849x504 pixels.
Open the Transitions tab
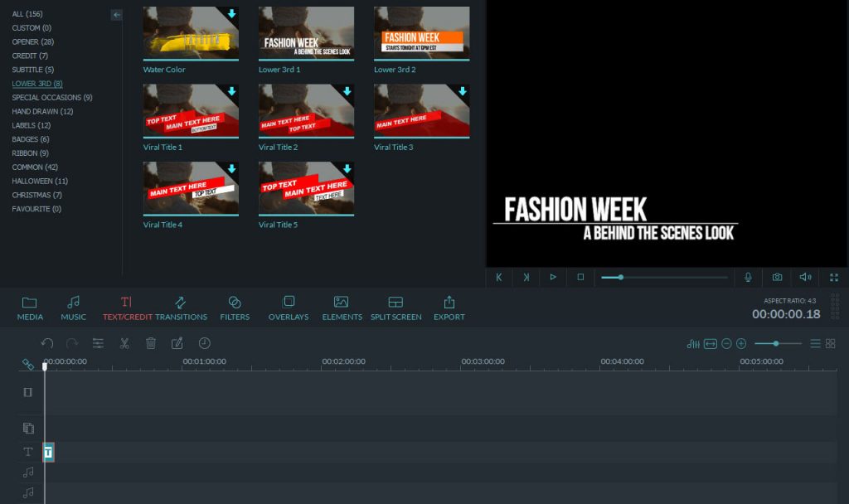point(181,308)
